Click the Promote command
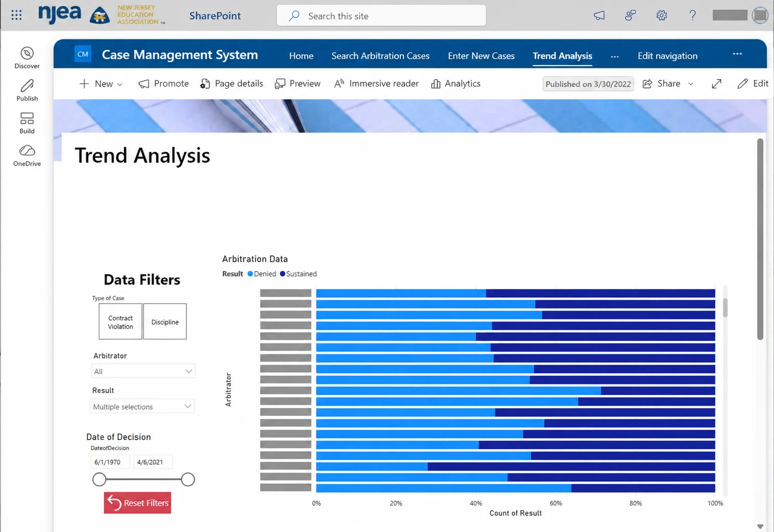This screenshot has width=774, height=532. (x=164, y=83)
